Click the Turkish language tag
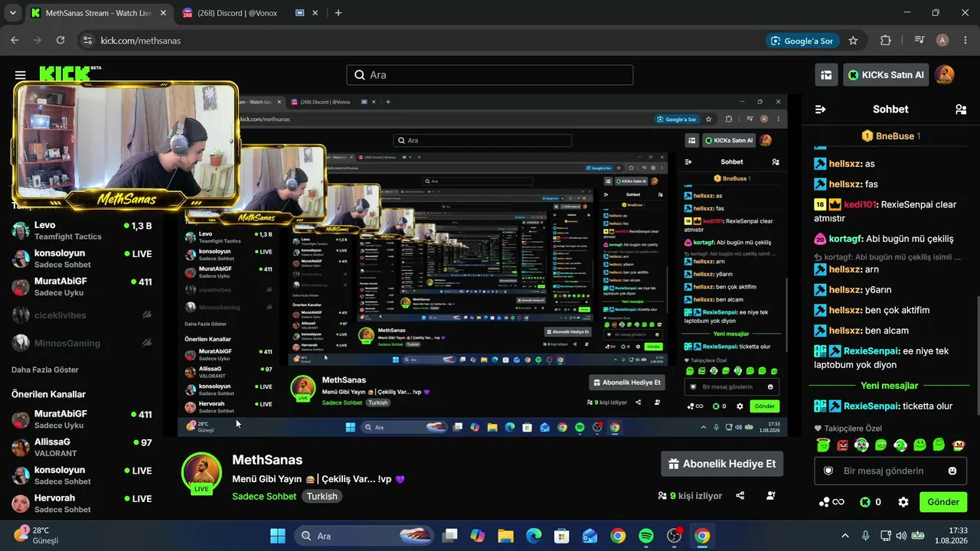This screenshot has height=551, width=980. click(x=322, y=496)
